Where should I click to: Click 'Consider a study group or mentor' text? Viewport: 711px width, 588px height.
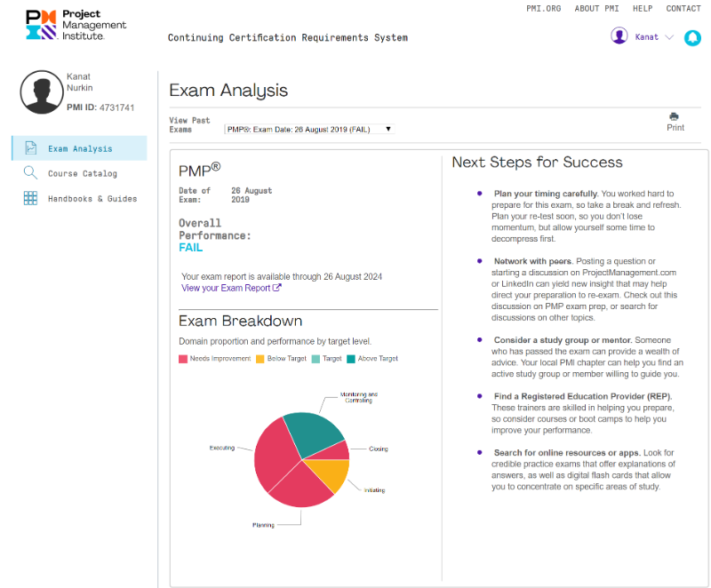click(x=563, y=340)
